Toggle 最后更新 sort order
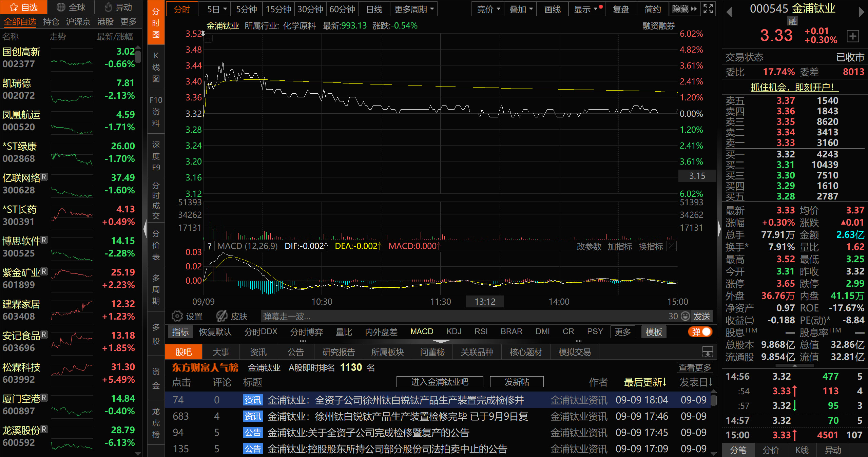This screenshot has width=868, height=457. (645, 382)
